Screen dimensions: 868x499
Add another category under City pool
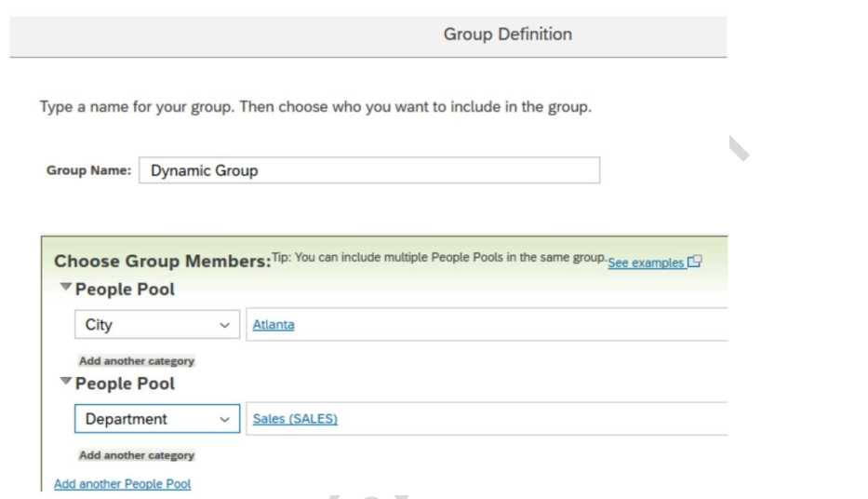click(x=137, y=361)
